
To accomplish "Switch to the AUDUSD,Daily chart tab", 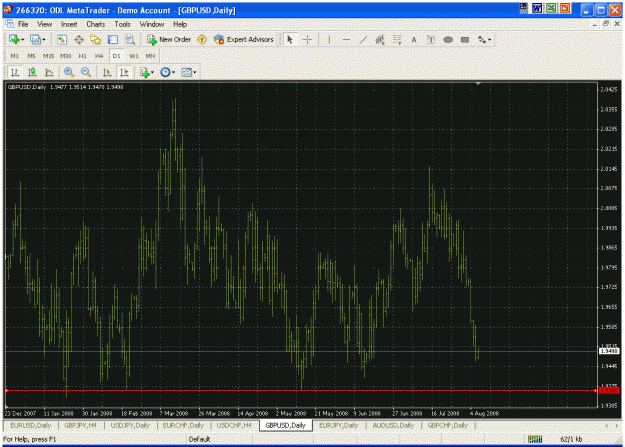I will click(x=393, y=425).
